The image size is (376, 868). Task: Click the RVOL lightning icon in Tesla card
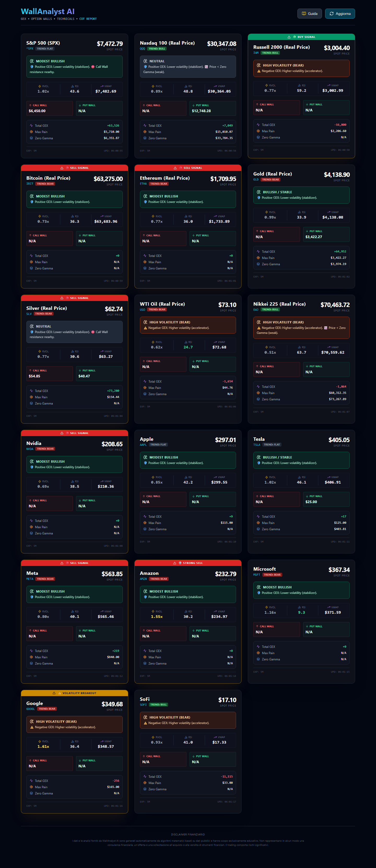click(x=266, y=477)
